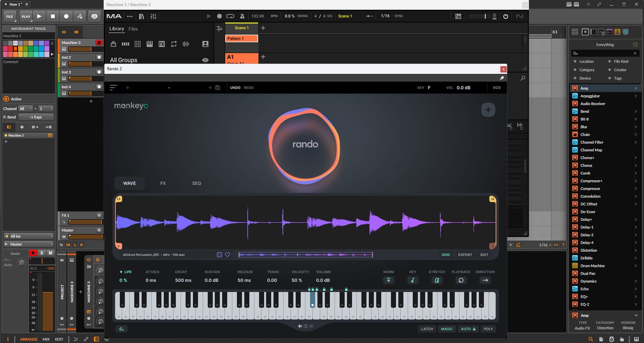
Task: Select the orange color swatch in track palette
Action: click(x=15, y=49)
